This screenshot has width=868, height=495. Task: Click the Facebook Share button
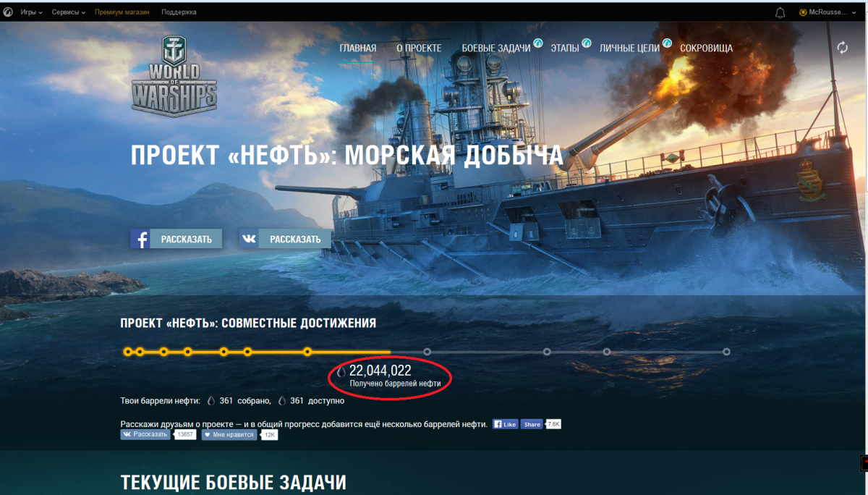pyautogui.click(x=532, y=424)
